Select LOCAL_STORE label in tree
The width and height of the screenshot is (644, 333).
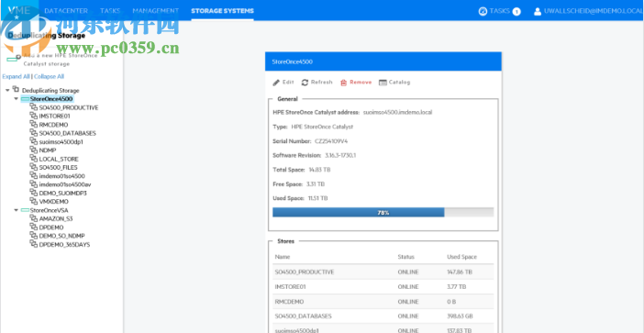click(x=59, y=159)
